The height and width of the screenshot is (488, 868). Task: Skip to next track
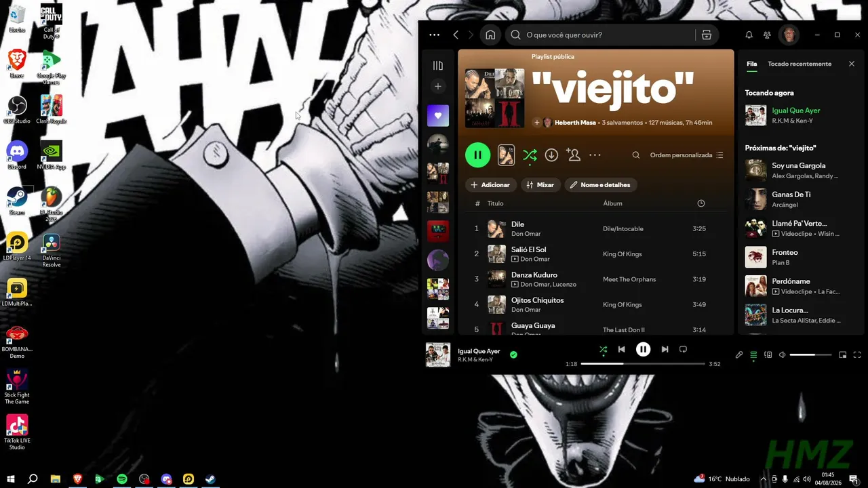[x=665, y=350]
